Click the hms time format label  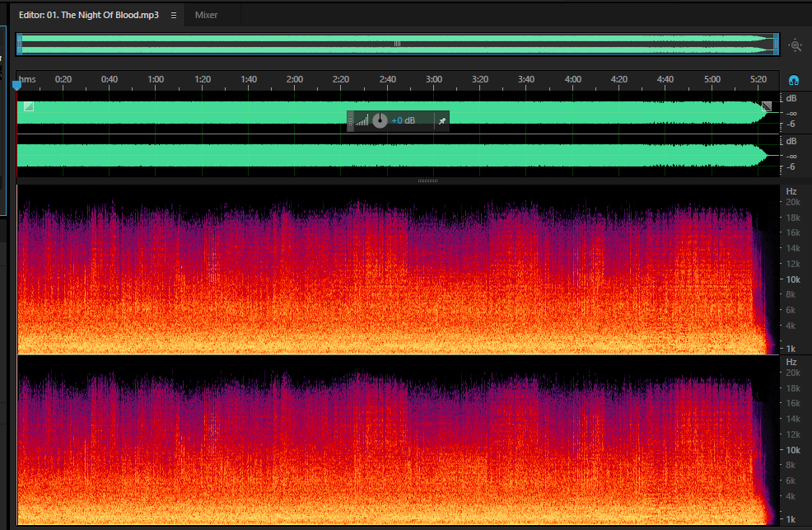27,79
